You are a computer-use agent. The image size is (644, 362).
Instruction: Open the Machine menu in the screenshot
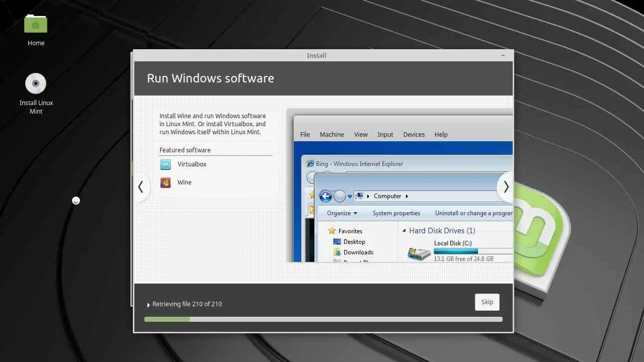(x=332, y=135)
